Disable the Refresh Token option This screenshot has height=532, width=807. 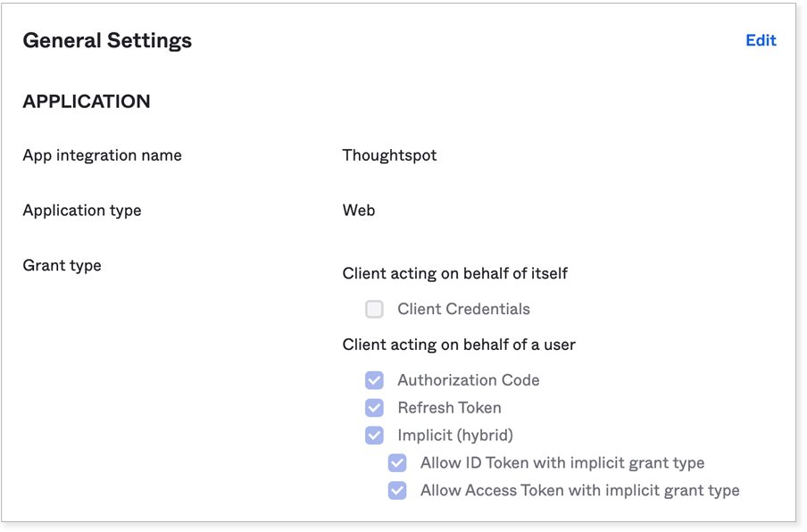coord(374,407)
